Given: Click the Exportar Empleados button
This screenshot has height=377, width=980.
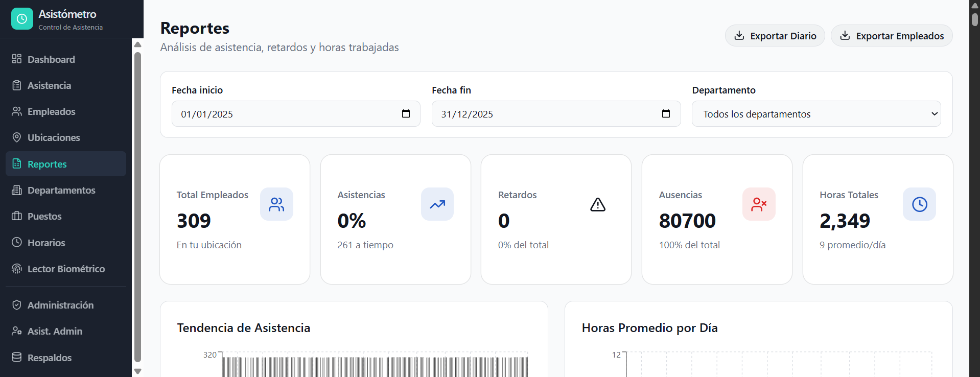Looking at the screenshot, I should coord(892,36).
